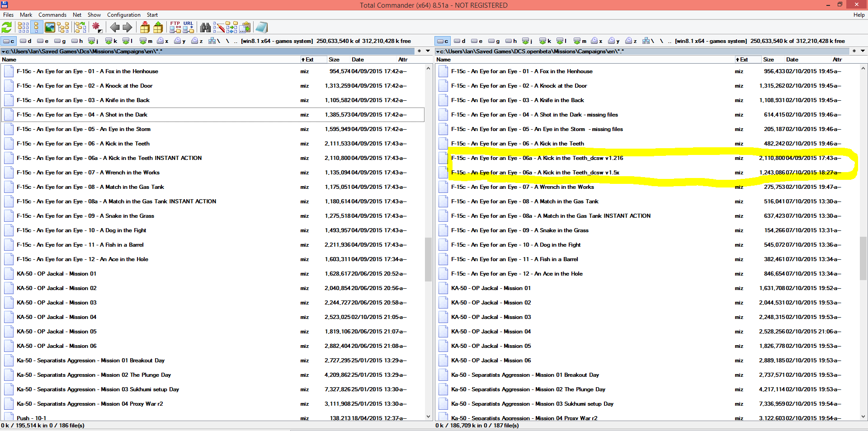Click the synchronize directories icon

click(231, 28)
